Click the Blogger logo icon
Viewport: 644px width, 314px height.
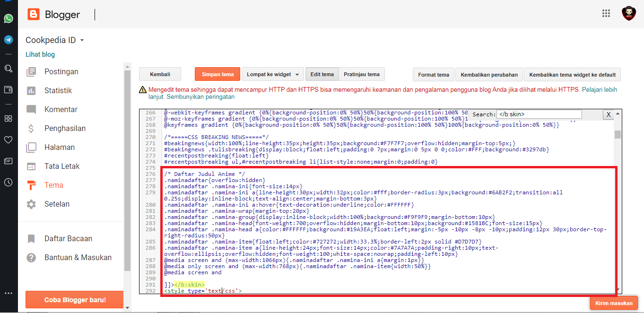(34, 15)
